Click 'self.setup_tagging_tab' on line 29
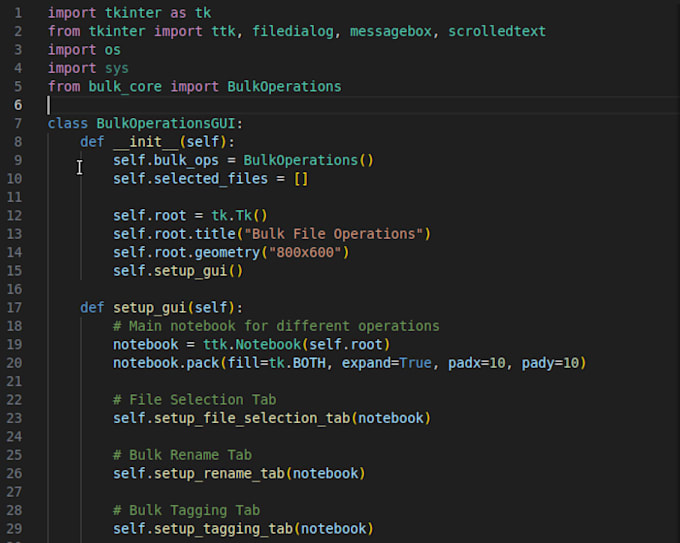 [203, 529]
